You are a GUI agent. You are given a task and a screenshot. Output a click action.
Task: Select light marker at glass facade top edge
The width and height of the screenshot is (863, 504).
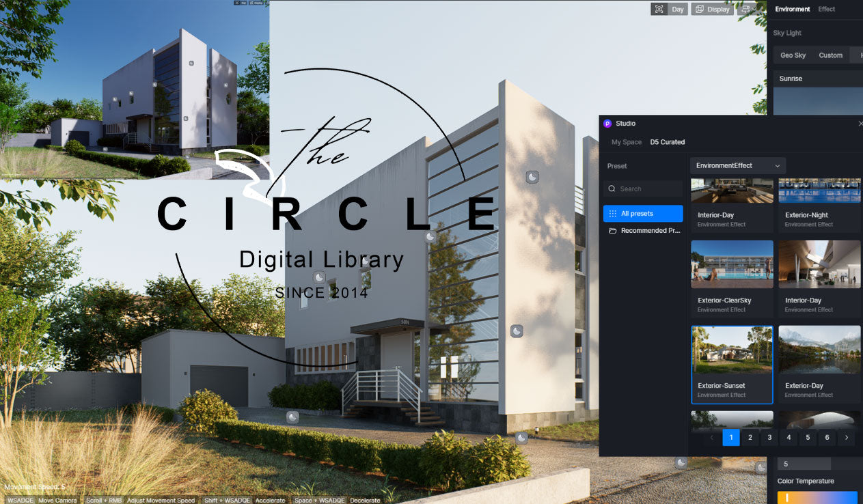(430, 236)
